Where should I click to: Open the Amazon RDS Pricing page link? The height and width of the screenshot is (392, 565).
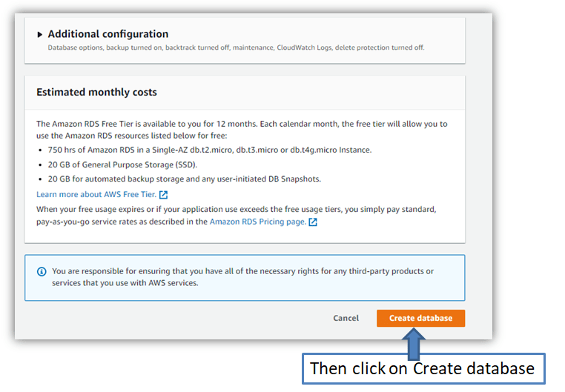257,222
